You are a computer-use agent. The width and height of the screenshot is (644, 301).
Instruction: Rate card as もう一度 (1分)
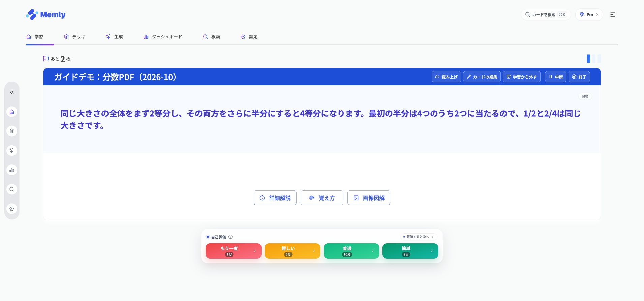pos(234,251)
